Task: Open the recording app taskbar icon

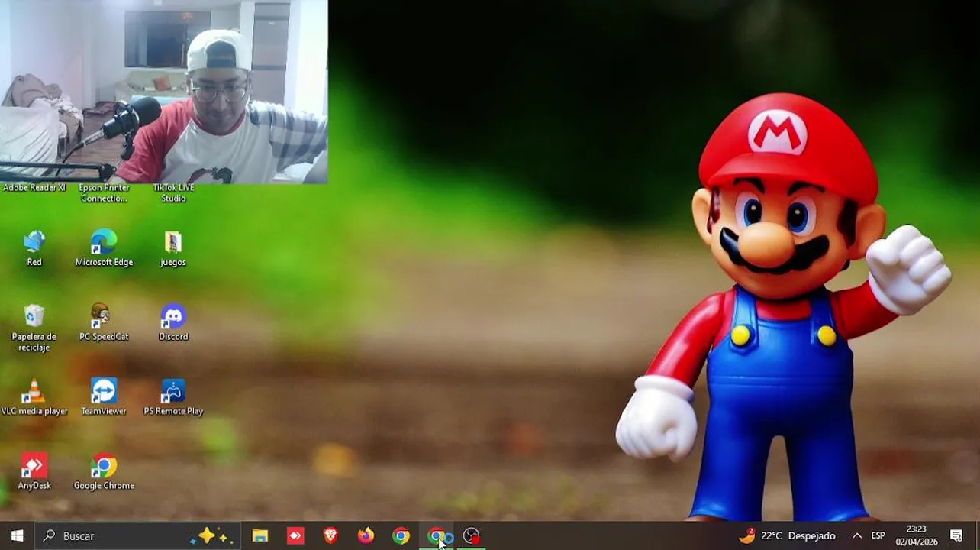Action: click(472, 535)
